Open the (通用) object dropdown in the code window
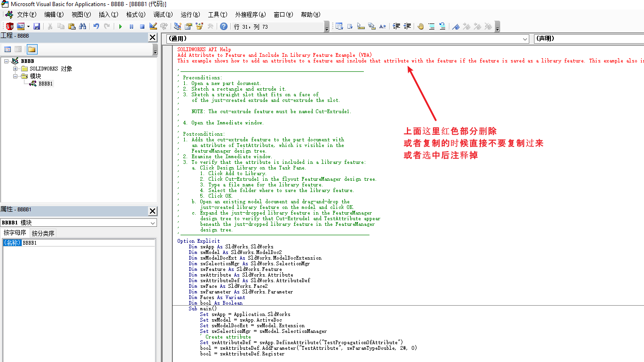 click(x=525, y=39)
